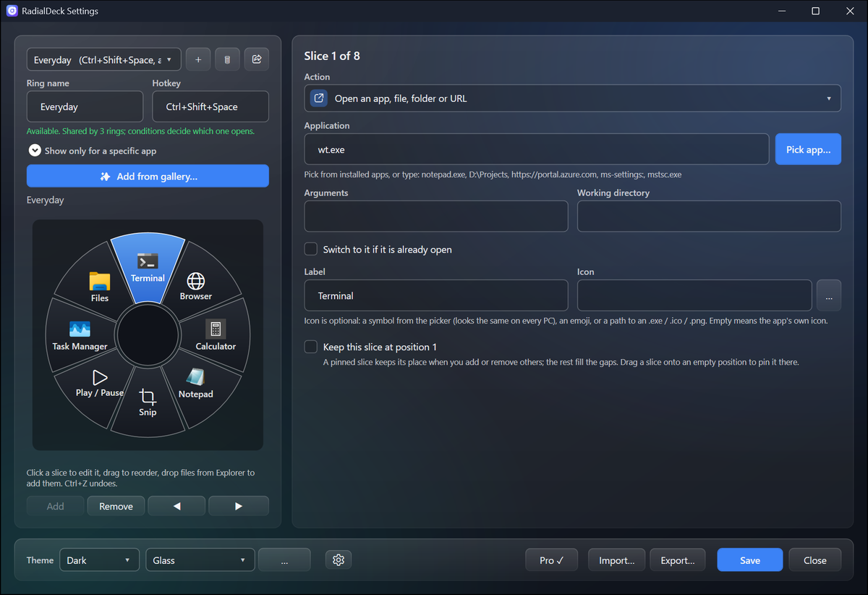The width and height of the screenshot is (868, 595).
Task: Expand Show only for a specific app
Action: pyautogui.click(x=35, y=151)
